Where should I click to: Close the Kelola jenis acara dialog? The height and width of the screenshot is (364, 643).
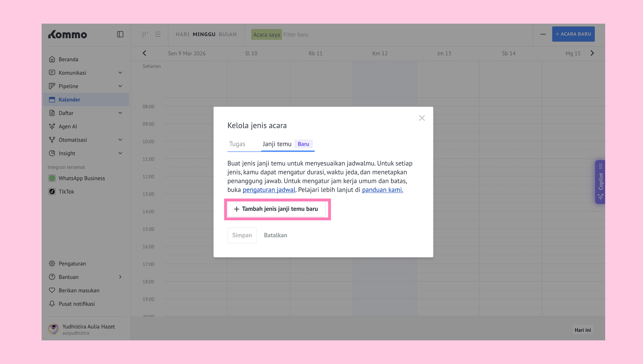click(422, 118)
